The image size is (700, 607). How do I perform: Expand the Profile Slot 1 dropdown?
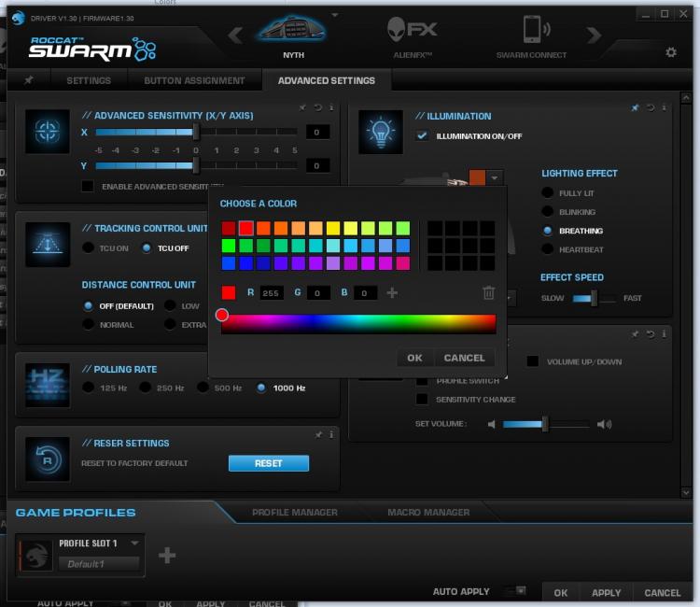click(134, 543)
